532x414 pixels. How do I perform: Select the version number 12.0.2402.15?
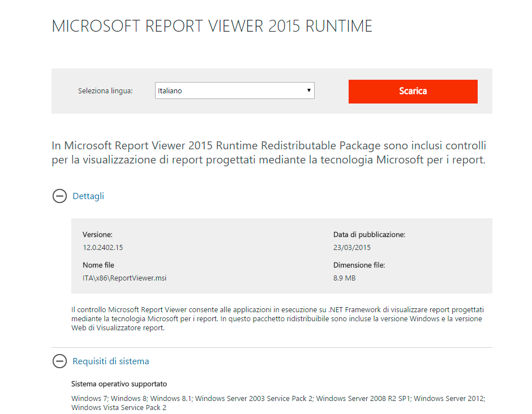pyautogui.click(x=103, y=248)
